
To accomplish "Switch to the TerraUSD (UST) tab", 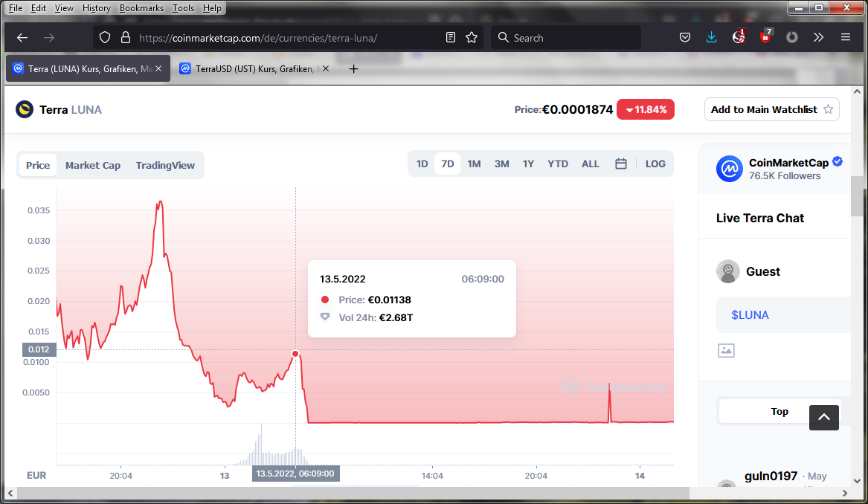I will (254, 68).
